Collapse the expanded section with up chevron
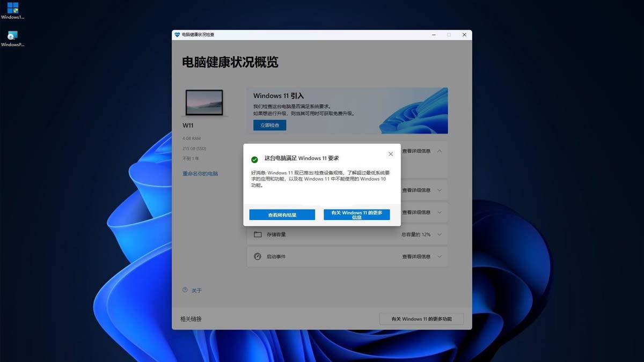644x362 pixels. click(440, 151)
